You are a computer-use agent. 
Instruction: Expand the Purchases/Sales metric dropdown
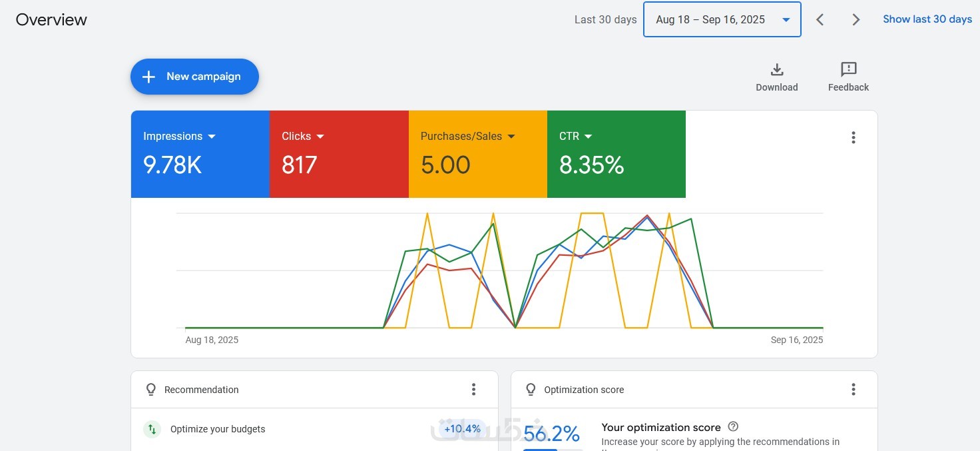pos(511,137)
